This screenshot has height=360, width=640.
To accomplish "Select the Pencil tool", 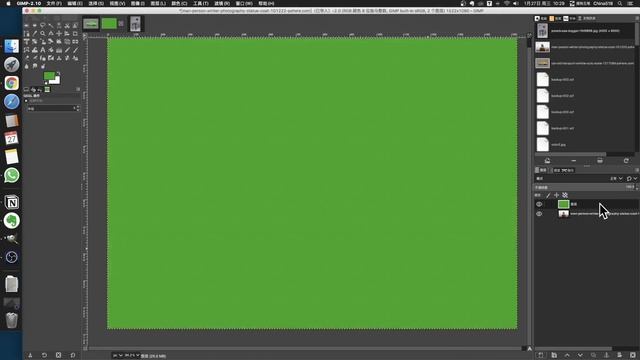I will point(67,50).
